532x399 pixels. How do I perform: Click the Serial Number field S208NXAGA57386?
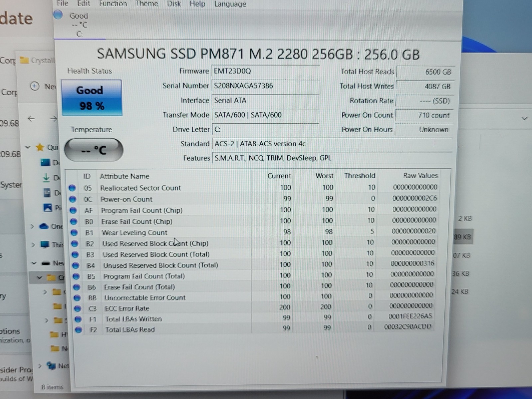265,86
